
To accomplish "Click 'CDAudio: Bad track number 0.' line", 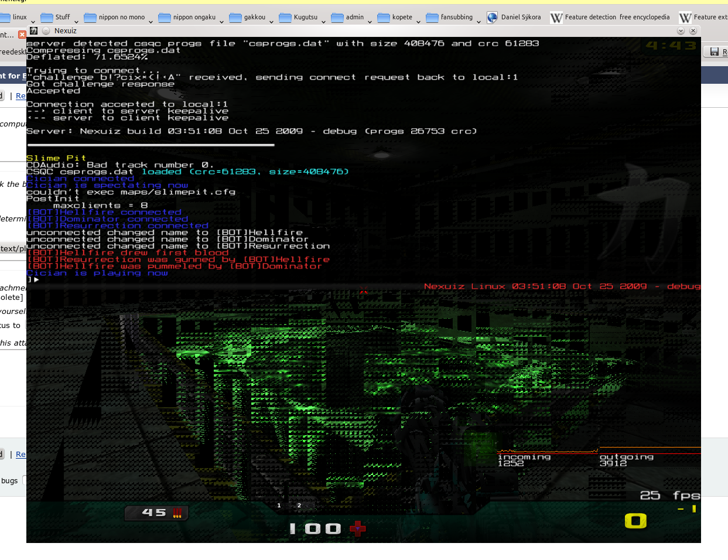I will point(120,165).
